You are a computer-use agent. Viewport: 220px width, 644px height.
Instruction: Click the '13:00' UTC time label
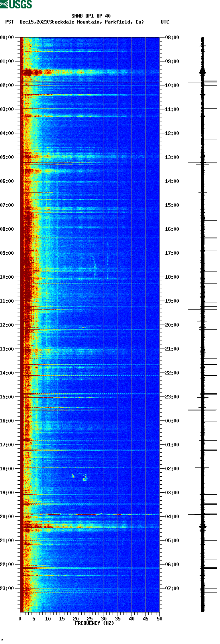tap(172, 157)
